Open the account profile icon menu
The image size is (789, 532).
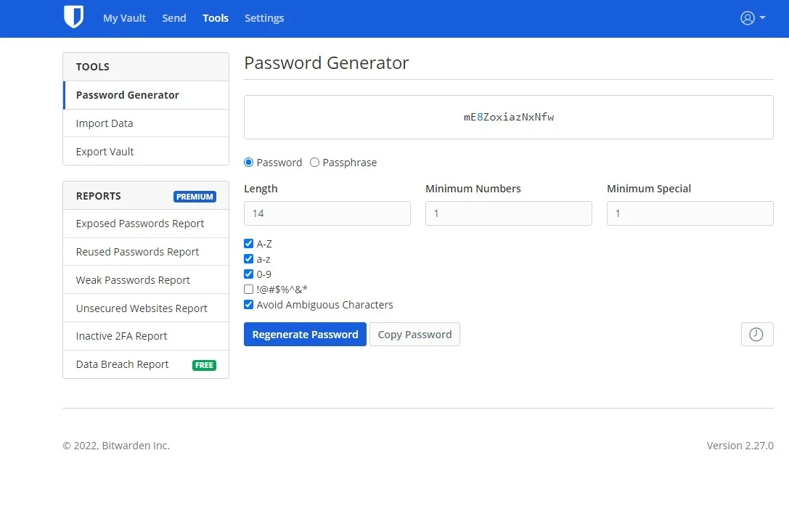tap(746, 18)
